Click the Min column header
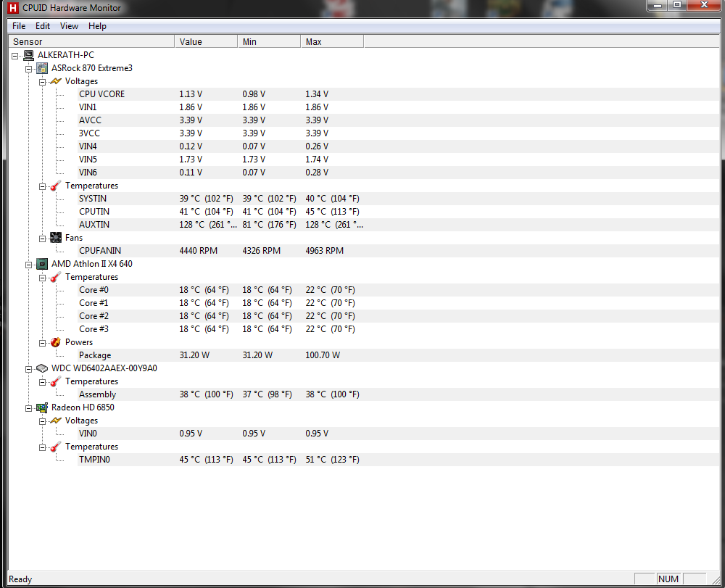Screen dimensions: 725x588 (x=269, y=41)
